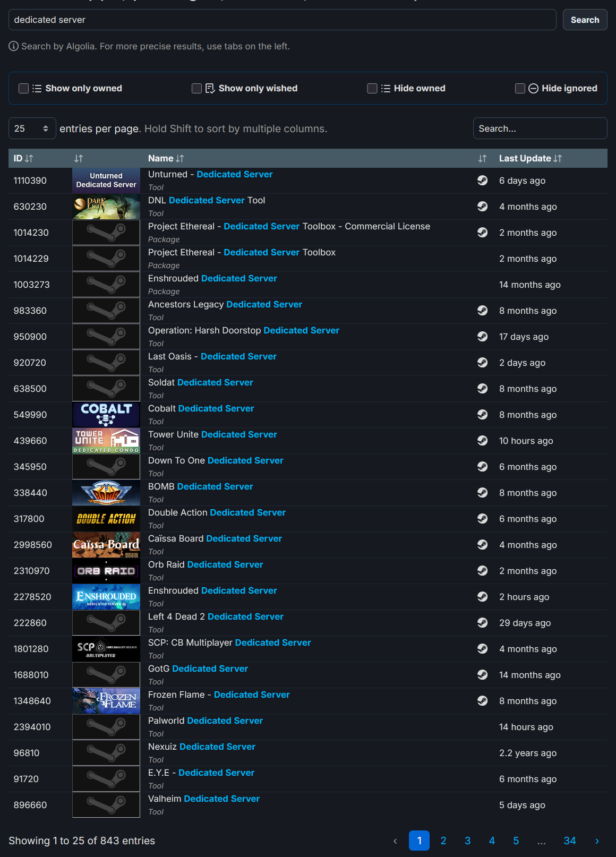Viewport: 616px width, 857px height.
Task: Open Steam icon in Double Action row
Action: coord(482,519)
